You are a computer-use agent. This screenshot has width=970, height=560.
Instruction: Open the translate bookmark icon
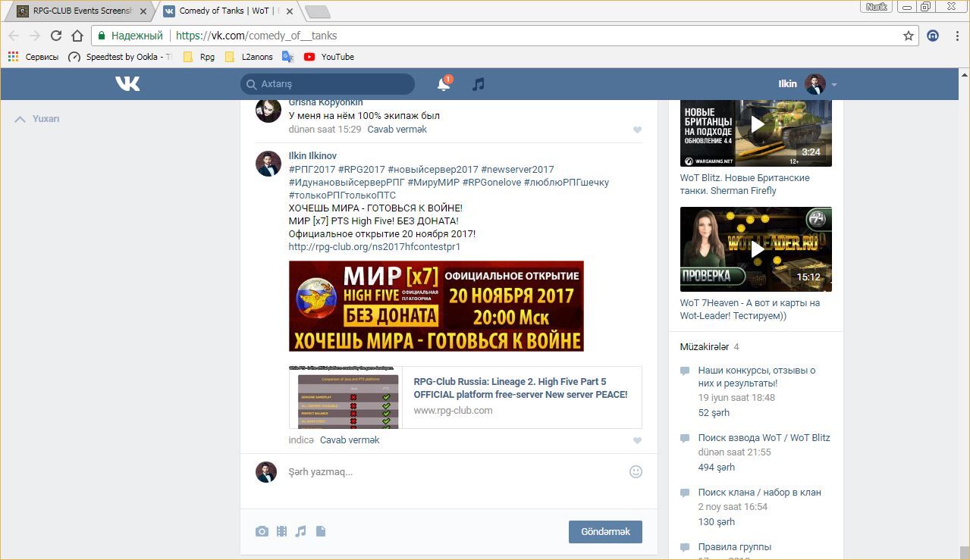[287, 57]
